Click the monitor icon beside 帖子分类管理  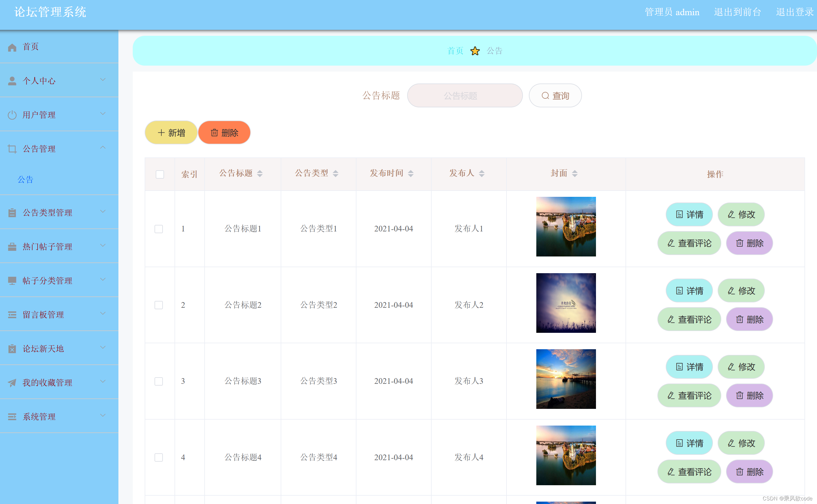pyautogui.click(x=12, y=281)
